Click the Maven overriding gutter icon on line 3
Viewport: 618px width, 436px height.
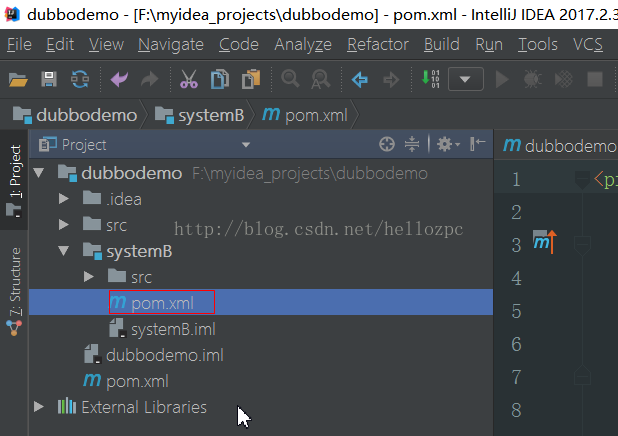click(x=544, y=242)
